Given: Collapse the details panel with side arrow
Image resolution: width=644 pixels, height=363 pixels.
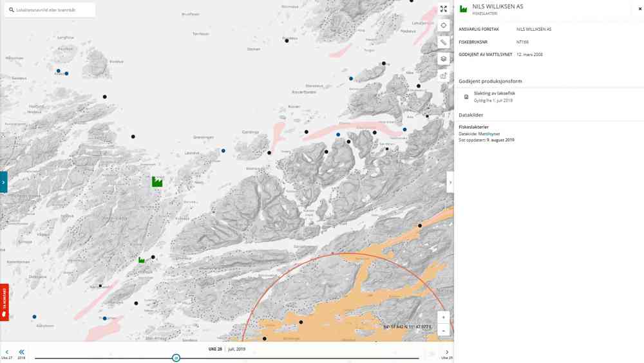Looking at the screenshot, I should tap(450, 182).
